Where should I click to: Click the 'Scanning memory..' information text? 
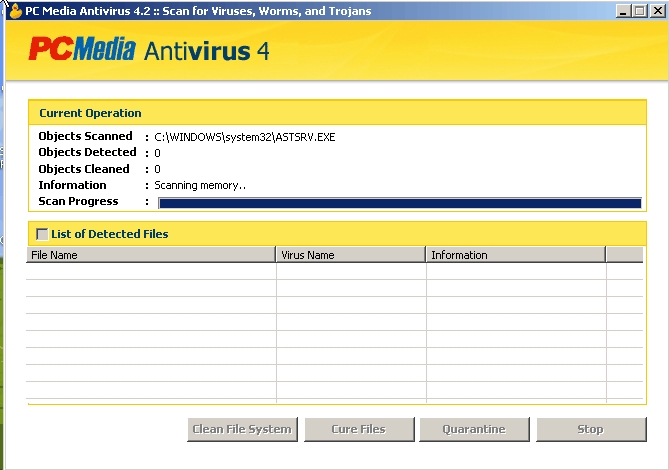coord(200,186)
